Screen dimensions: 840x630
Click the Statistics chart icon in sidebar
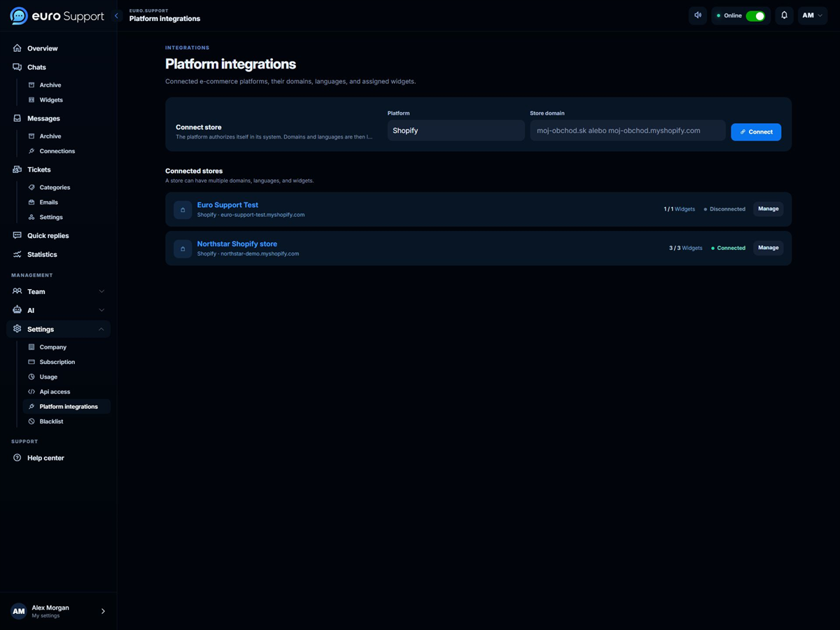pos(17,254)
